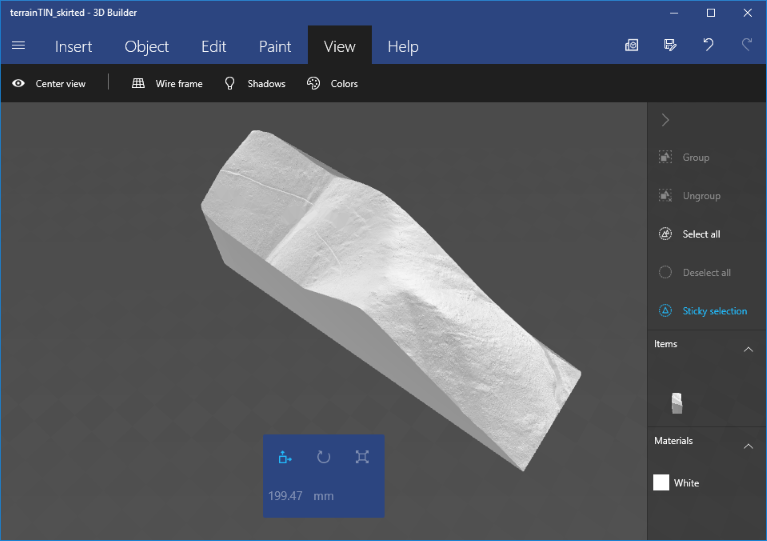This screenshot has height=541, width=767.
Task: Select the Move tool icon
Action: pyautogui.click(x=285, y=457)
